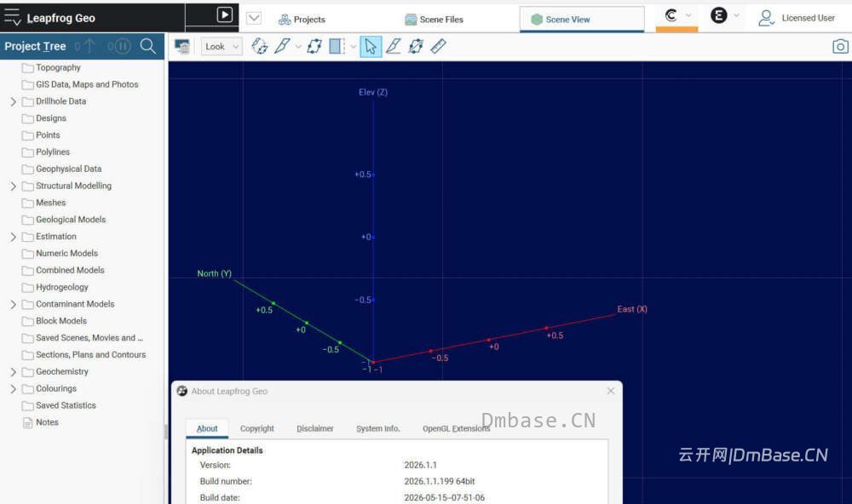Click the upload arrow icon in Project Tree
Image resolution: width=852 pixels, height=504 pixels.
coord(89,46)
